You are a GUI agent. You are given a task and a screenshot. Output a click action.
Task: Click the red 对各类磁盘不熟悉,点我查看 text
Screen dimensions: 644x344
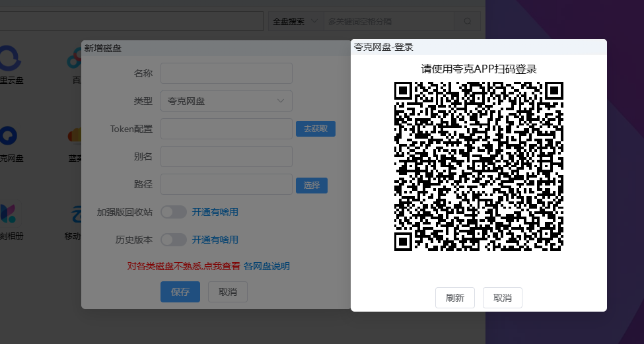coord(184,266)
